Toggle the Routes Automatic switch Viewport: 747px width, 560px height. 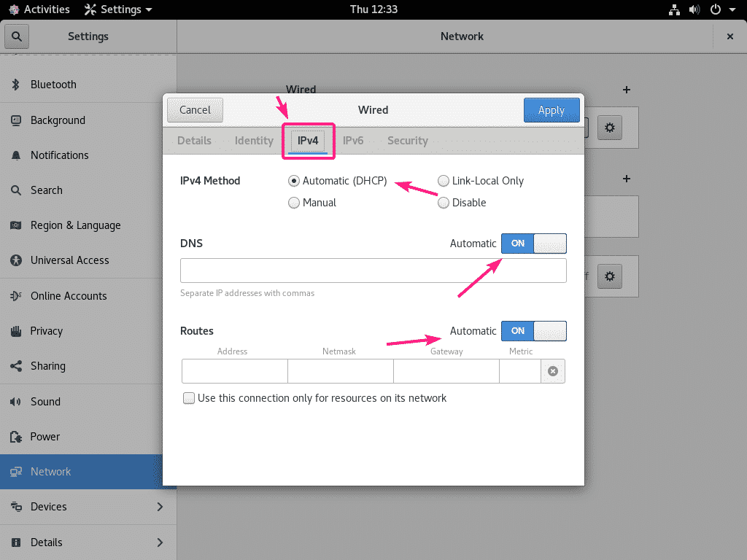tap(533, 331)
